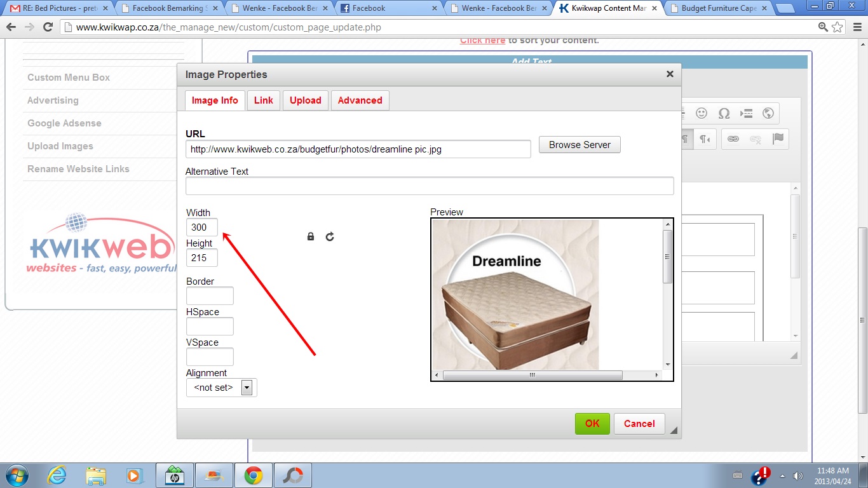This screenshot has height=488, width=868.
Task: Open Windows Media Player from taskbar
Action: 134,475
